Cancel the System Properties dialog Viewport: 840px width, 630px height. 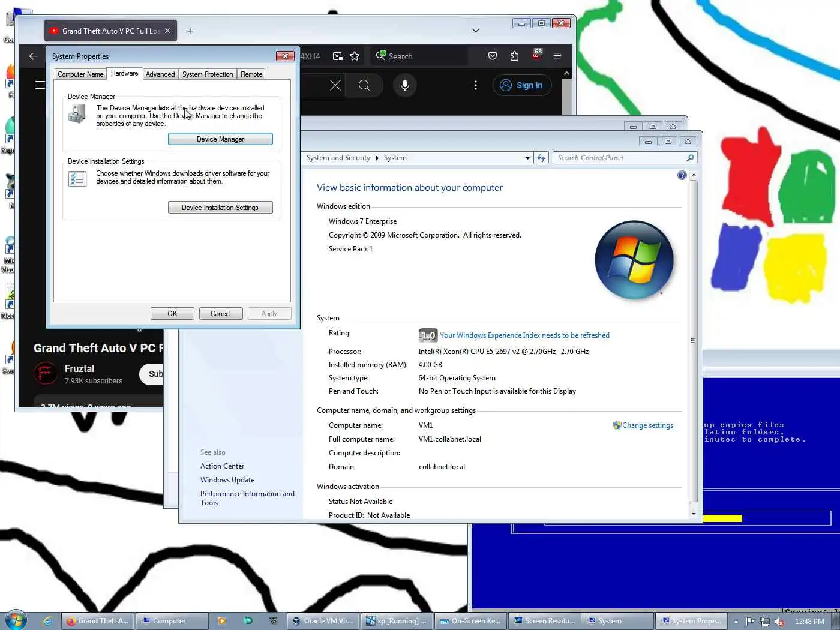pyautogui.click(x=221, y=314)
